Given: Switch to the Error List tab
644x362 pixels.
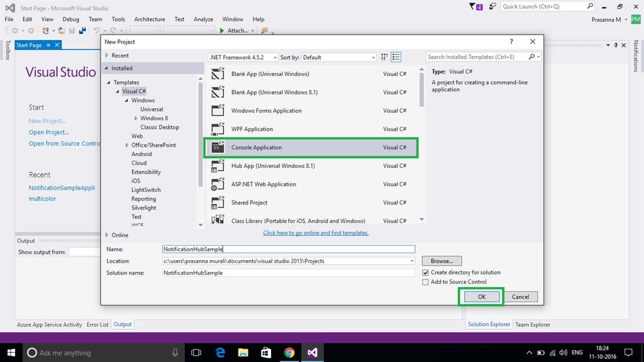Looking at the screenshot, I should tap(97, 325).
